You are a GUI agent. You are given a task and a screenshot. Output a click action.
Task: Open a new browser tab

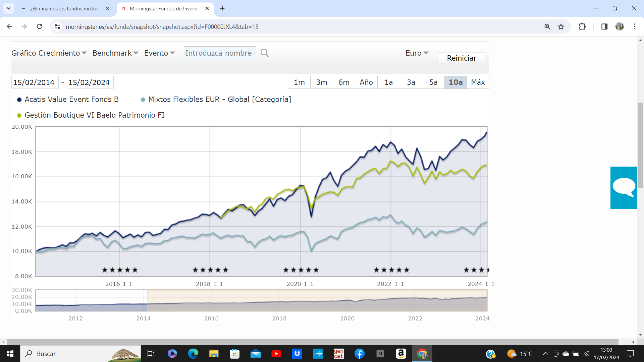(222, 8)
